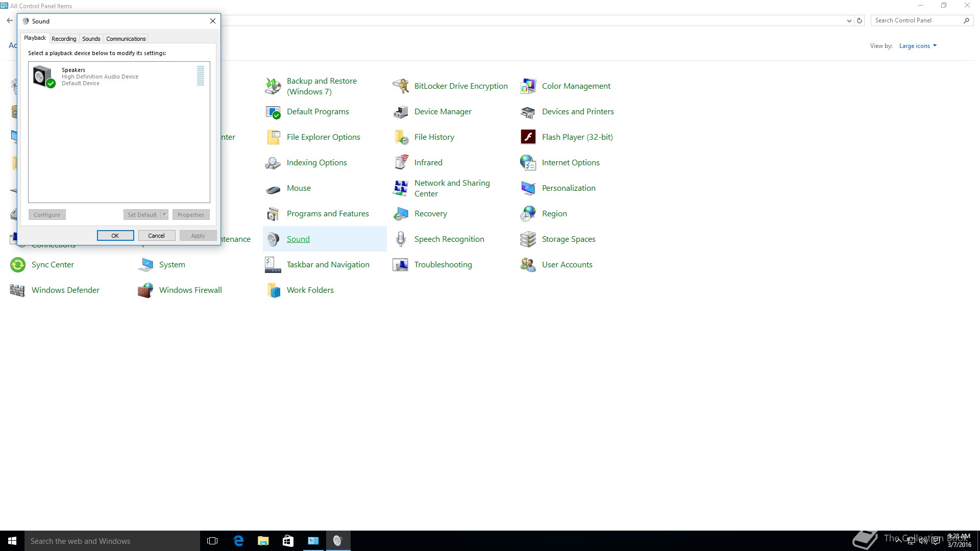This screenshot has width=980, height=551.
Task: Click the Flash Player (32-bit) icon
Action: pos(528,137)
